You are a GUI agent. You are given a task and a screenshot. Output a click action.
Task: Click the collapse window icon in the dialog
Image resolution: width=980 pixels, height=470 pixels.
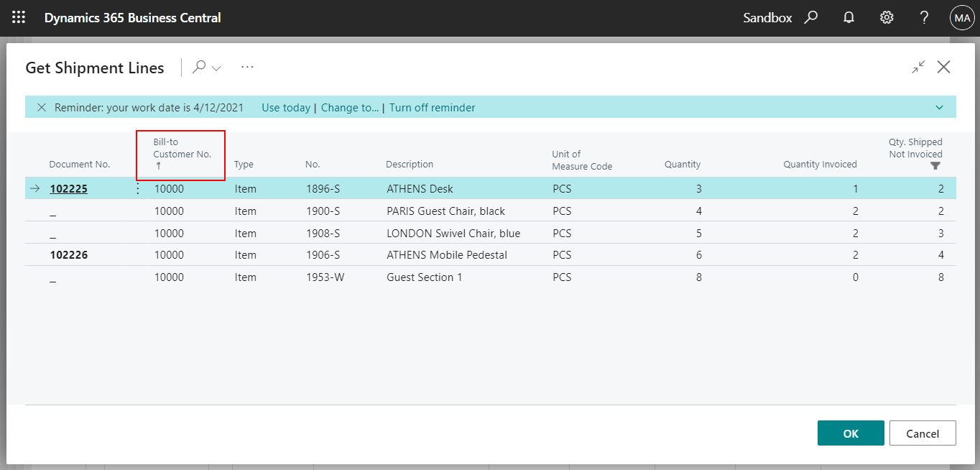[918, 67]
